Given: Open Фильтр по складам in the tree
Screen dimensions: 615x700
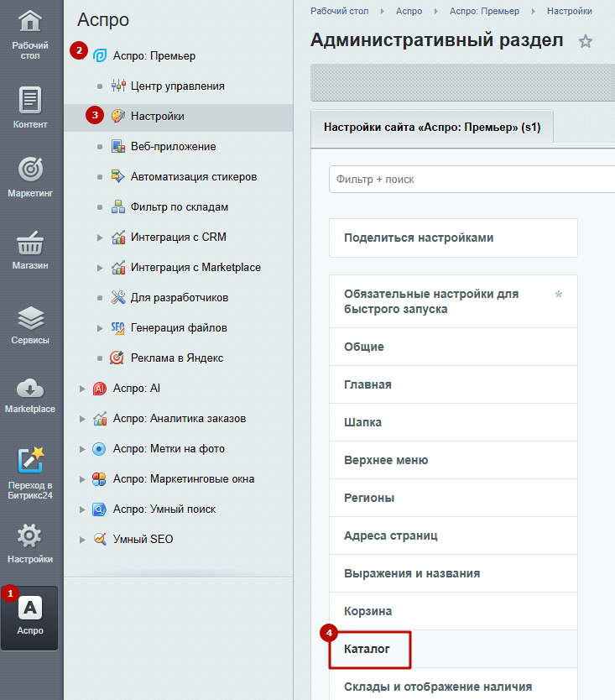Looking at the screenshot, I should point(180,207).
